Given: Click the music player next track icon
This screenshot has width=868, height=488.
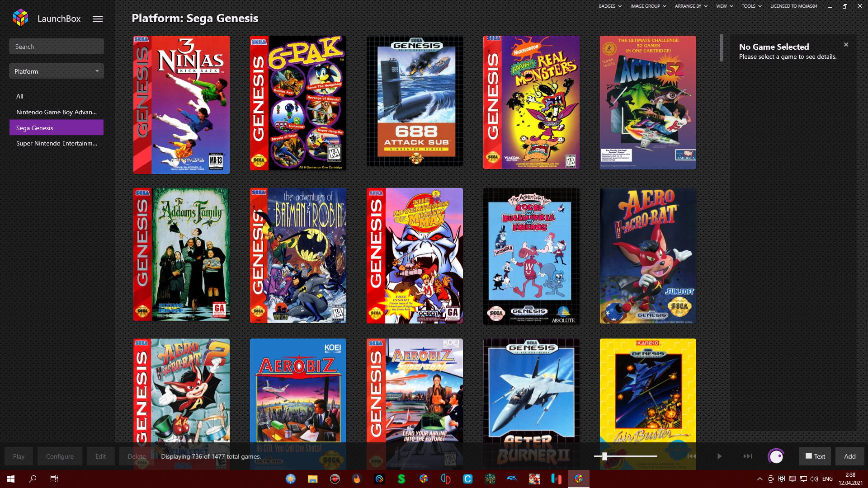Looking at the screenshot, I should point(748,456).
